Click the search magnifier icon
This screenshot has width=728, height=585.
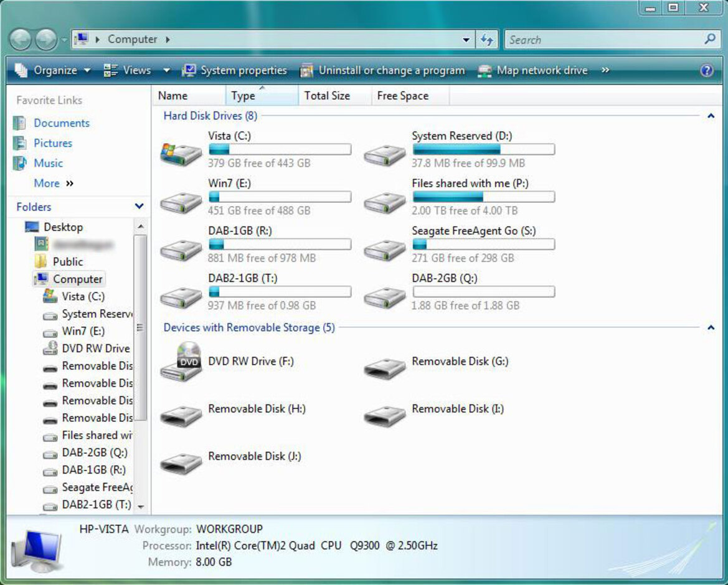[x=710, y=39]
